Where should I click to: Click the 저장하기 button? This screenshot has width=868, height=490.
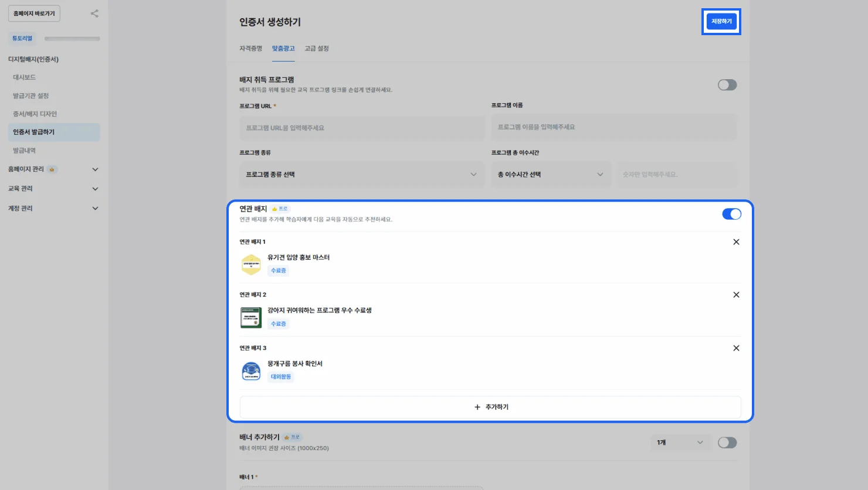(721, 21)
